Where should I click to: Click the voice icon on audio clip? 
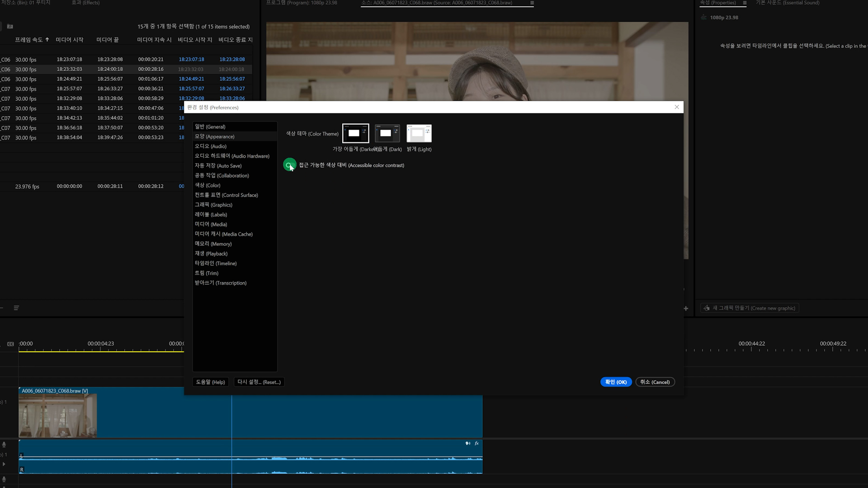pyautogui.click(x=467, y=443)
